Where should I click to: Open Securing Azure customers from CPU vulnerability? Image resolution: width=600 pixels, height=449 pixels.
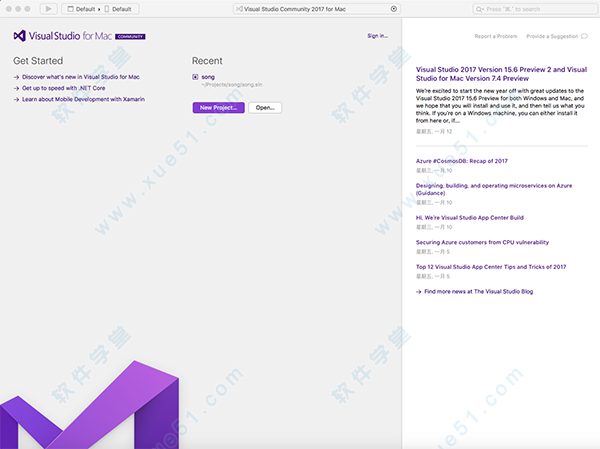tap(483, 242)
